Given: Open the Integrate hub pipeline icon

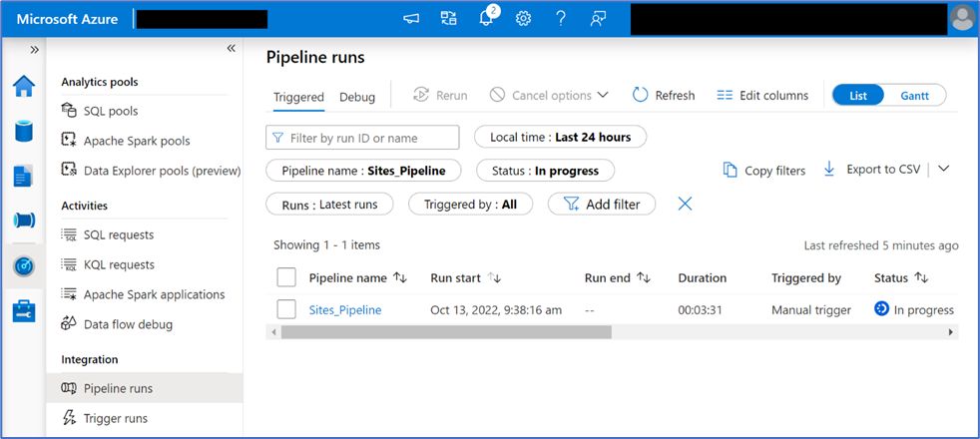Looking at the screenshot, I should coord(23,220).
